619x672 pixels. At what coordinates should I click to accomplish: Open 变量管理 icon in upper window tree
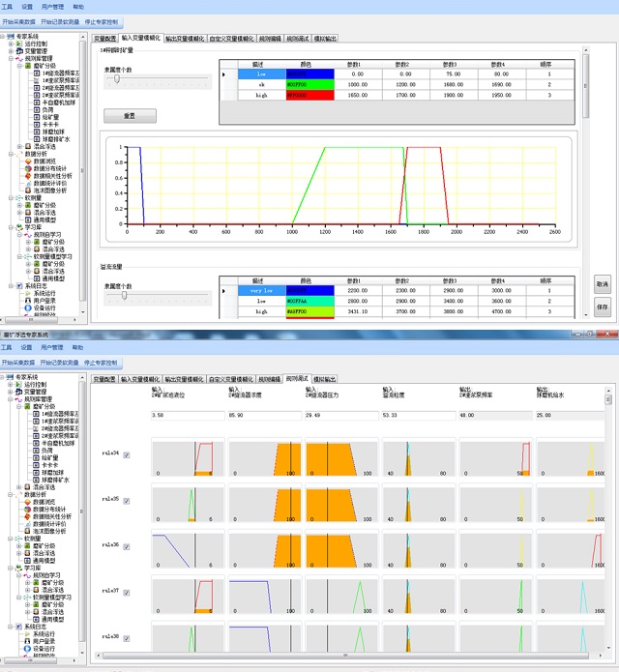pyautogui.click(x=18, y=51)
